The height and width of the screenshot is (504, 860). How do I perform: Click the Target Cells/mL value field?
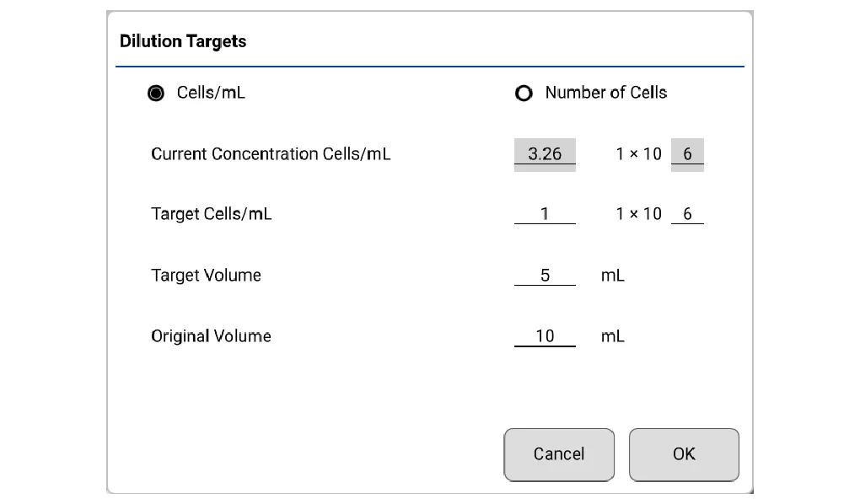tap(545, 214)
